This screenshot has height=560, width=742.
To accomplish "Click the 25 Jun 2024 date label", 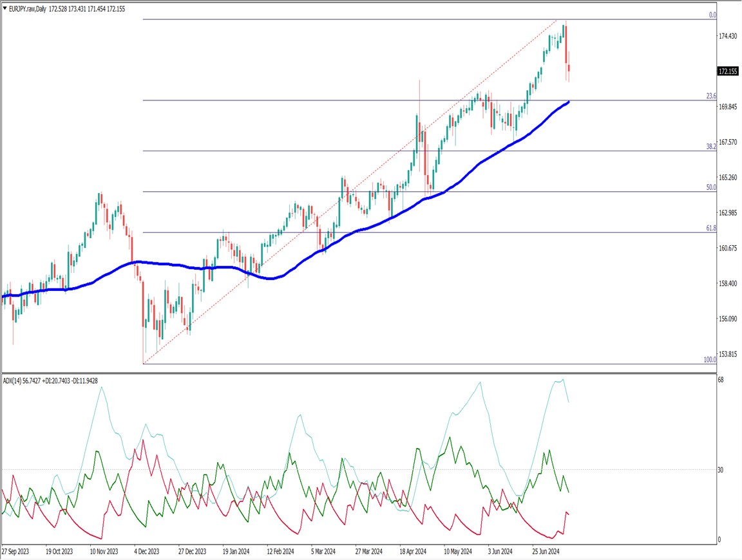I will tap(547, 552).
